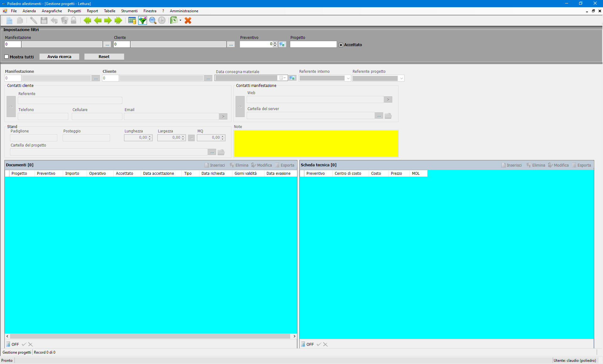Click the Cartella del progetto browse ellipsis button
The image size is (603, 364).
tap(212, 152)
